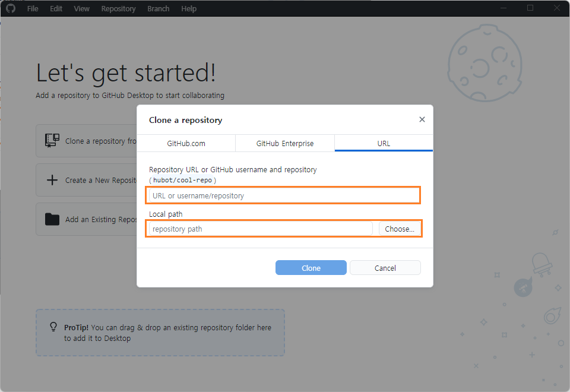
Task: Open the Repository menu
Action: tap(118, 9)
